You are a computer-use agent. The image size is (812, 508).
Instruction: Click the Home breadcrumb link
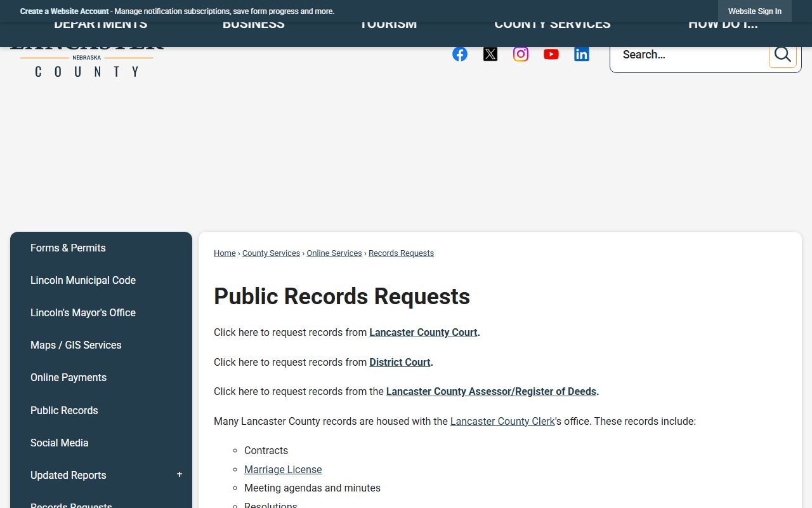pyautogui.click(x=225, y=253)
